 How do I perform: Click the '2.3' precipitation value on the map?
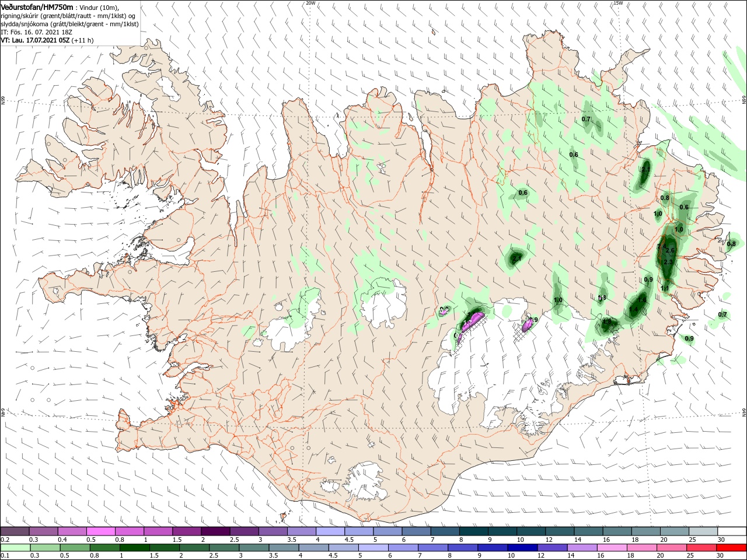point(669,262)
